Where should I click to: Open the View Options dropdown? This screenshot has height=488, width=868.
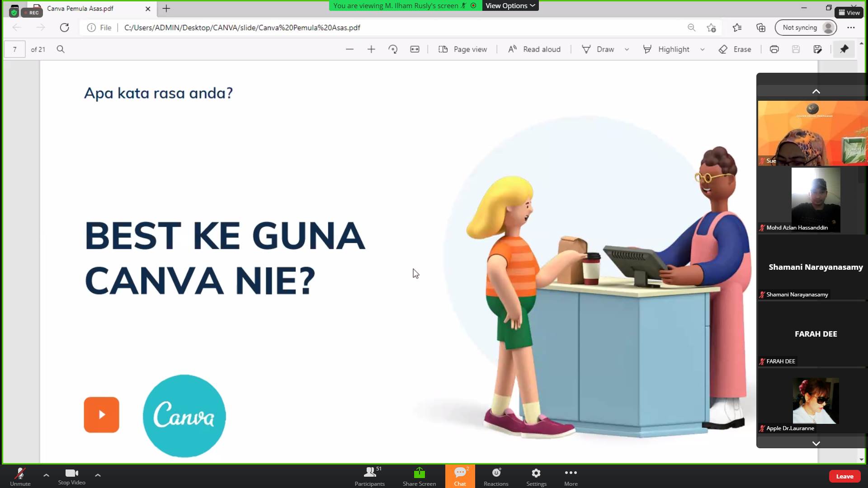point(510,5)
